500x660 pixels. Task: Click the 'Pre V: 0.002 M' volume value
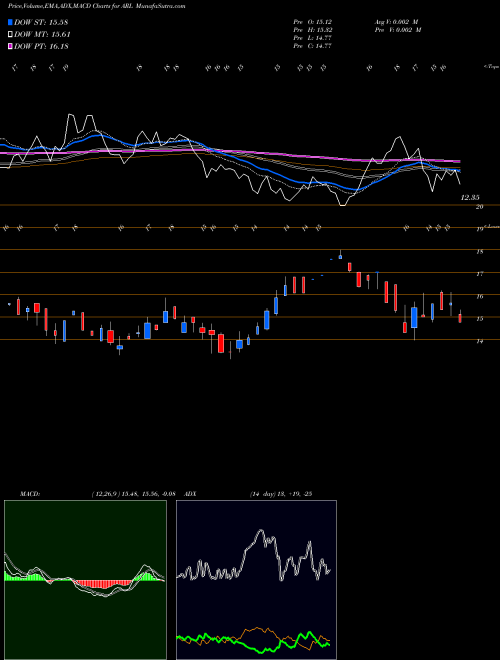pos(397,30)
